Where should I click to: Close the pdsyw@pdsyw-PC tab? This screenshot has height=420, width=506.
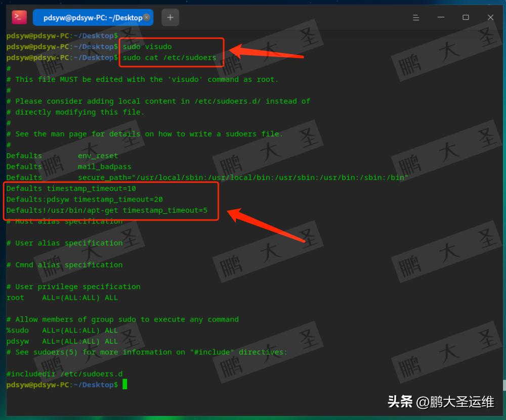pyautogui.click(x=147, y=17)
